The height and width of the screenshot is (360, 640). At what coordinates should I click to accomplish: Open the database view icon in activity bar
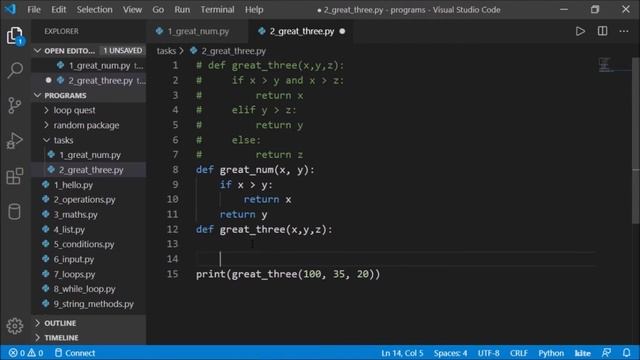click(x=15, y=211)
